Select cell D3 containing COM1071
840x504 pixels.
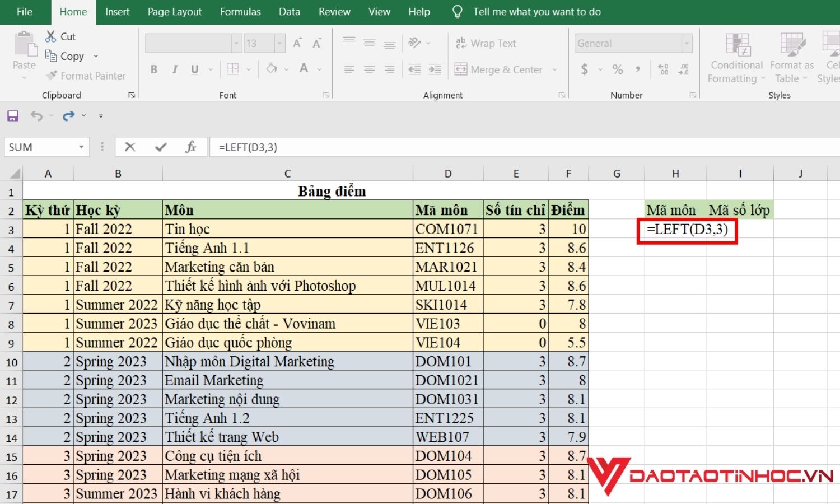point(446,228)
